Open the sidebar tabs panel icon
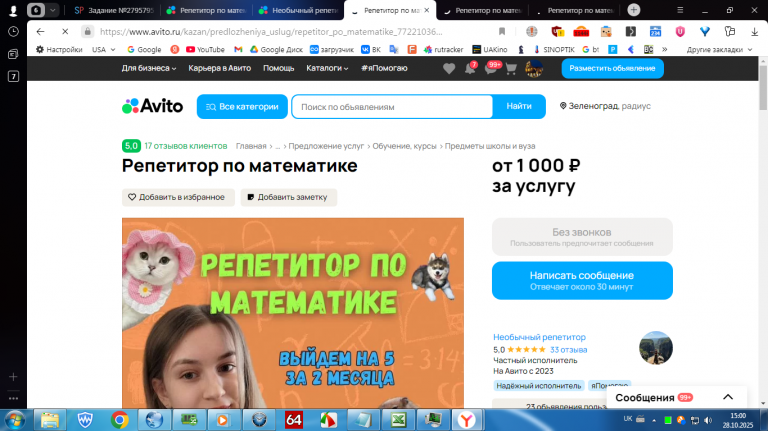 pos(14,54)
